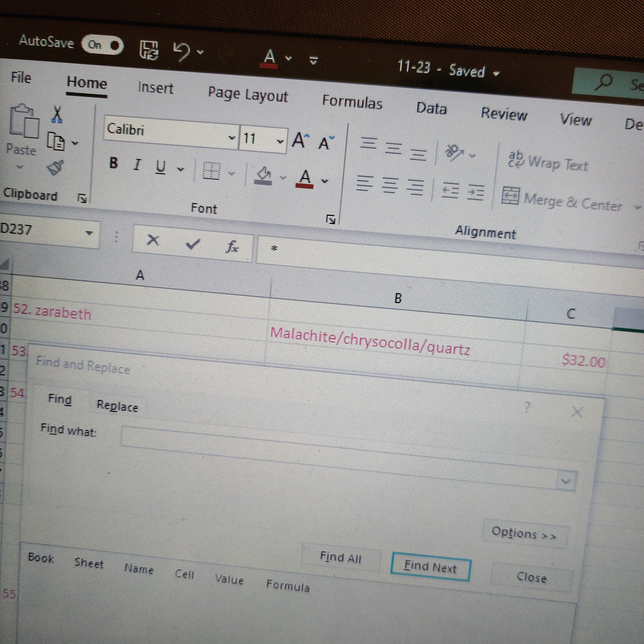This screenshot has height=644, width=644.
Task: Click the Increase Font Size icon
Action: 300,140
